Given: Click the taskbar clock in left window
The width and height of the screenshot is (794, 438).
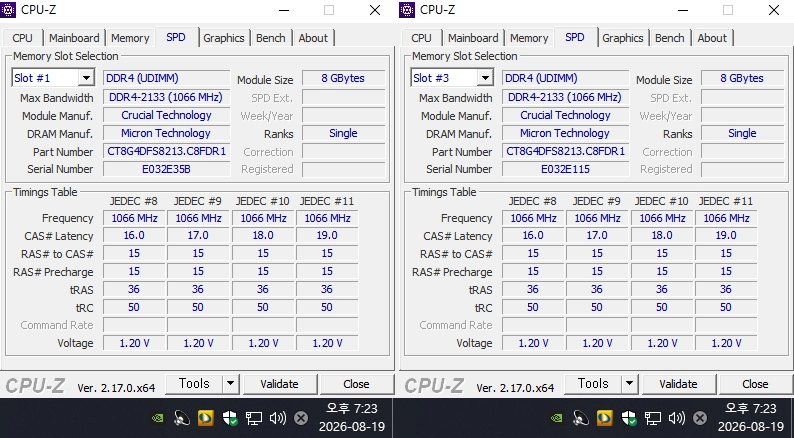Looking at the screenshot, I should (x=351, y=417).
